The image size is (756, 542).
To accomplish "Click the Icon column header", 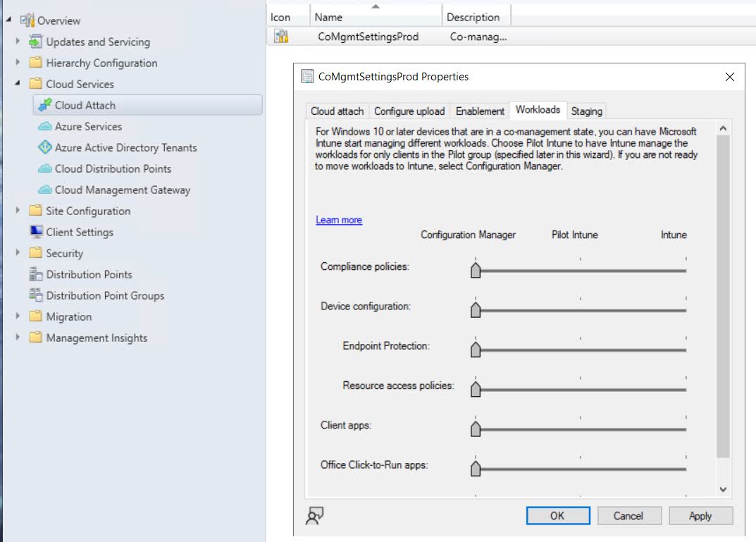I will click(288, 17).
